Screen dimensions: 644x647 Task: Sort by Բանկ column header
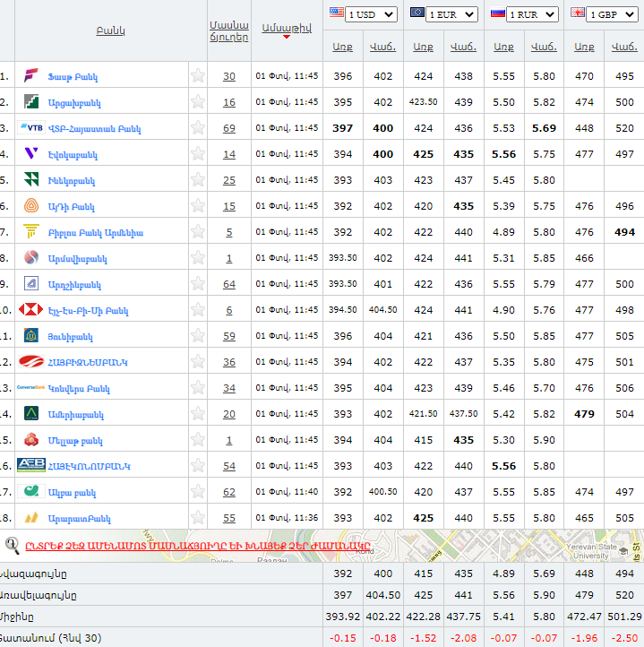[110, 30]
